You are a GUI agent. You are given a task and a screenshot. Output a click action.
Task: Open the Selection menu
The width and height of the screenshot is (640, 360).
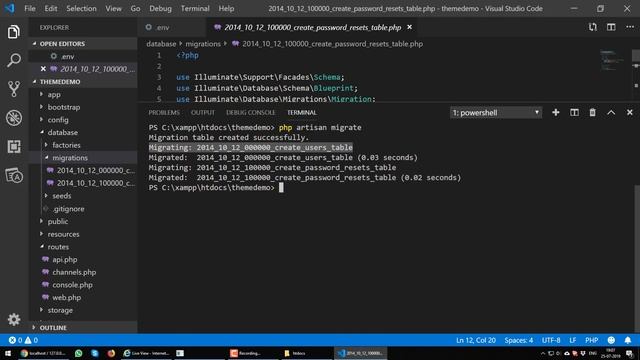81,9
